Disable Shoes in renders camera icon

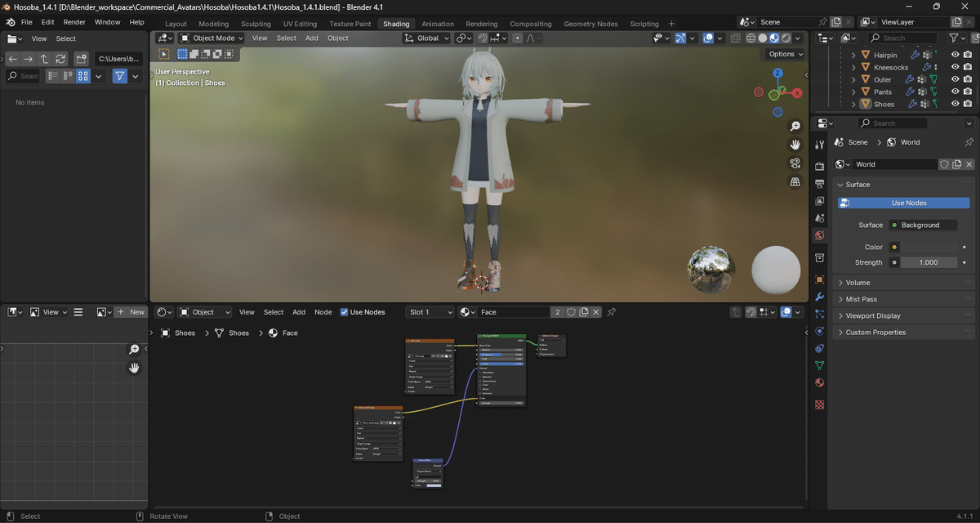(x=968, y=104)
